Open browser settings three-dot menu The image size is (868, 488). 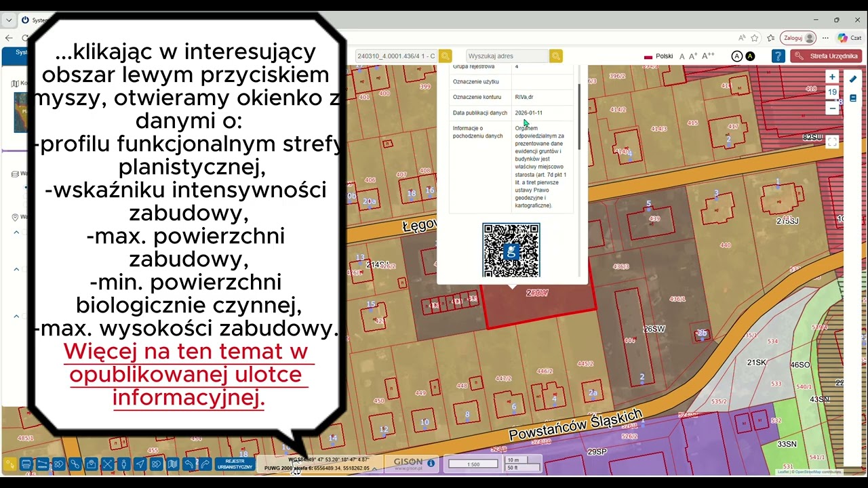click(x=826, y=38)
